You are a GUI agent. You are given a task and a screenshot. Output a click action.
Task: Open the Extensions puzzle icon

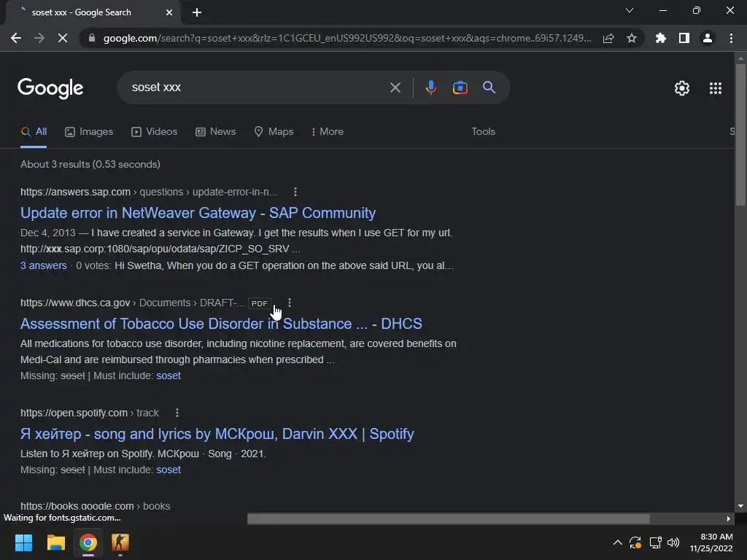coord(660,38)
